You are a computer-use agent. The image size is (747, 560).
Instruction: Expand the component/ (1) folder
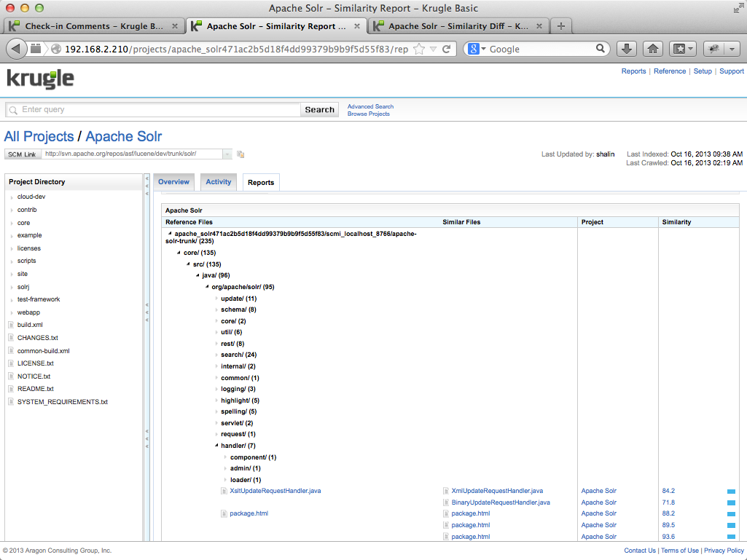225,457
